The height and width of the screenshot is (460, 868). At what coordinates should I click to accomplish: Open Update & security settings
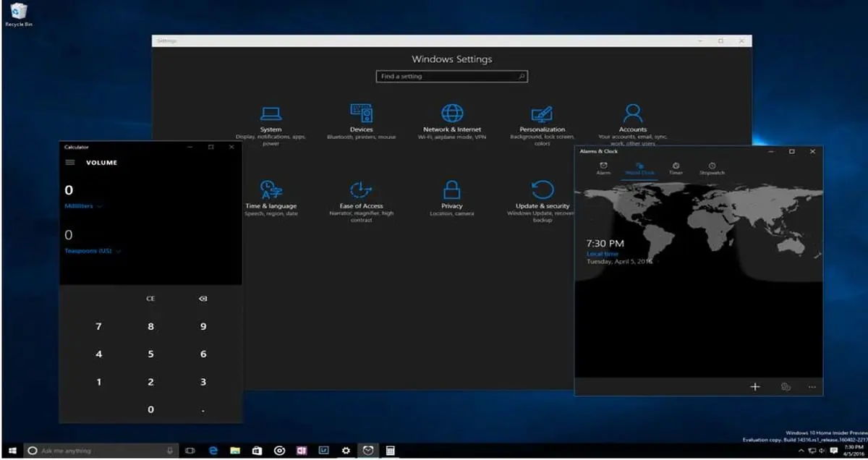[542, 195]
